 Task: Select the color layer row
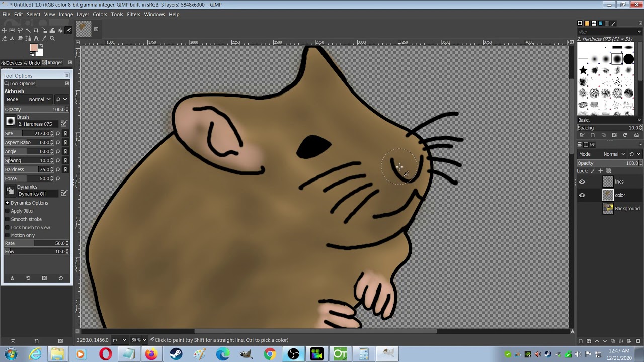coord(609,195)
